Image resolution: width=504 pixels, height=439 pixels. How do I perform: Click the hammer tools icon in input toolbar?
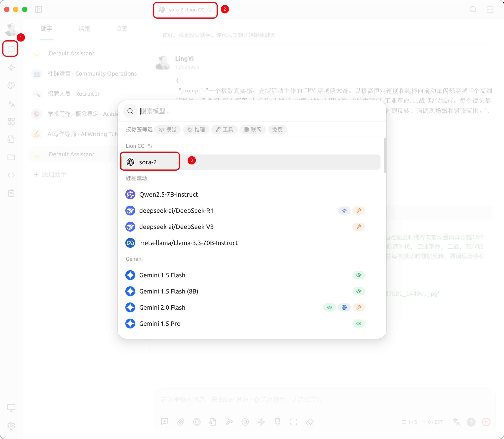pyautogui.click(x=229, y=422)
